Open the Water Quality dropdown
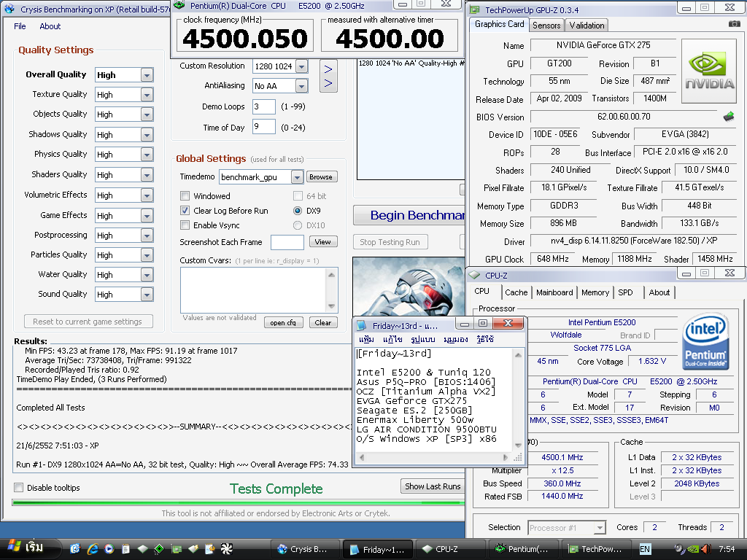The height and width of the screenshot is (560, 747). click(x=147, y=275)
